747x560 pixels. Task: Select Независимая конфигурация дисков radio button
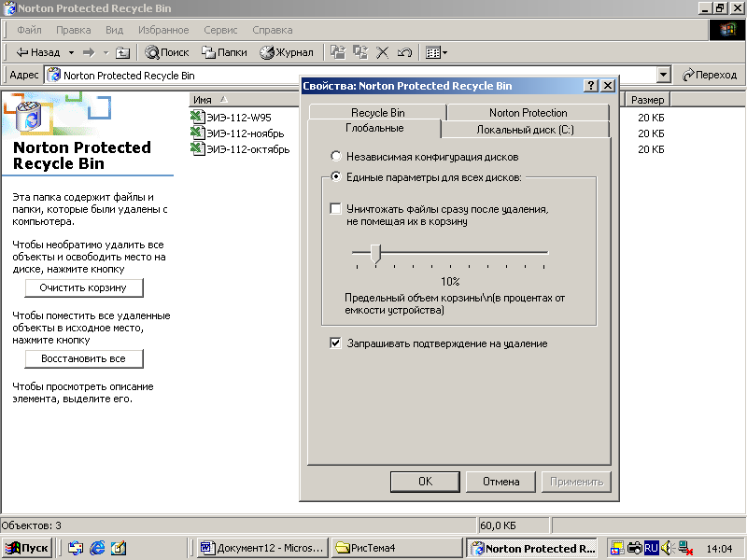point(336,156)
